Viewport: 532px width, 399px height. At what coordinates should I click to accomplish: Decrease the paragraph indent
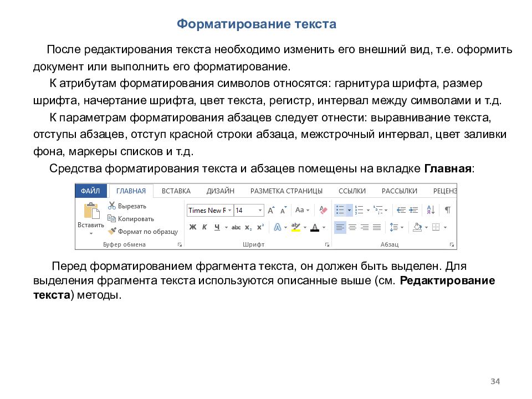click(401, 210)
